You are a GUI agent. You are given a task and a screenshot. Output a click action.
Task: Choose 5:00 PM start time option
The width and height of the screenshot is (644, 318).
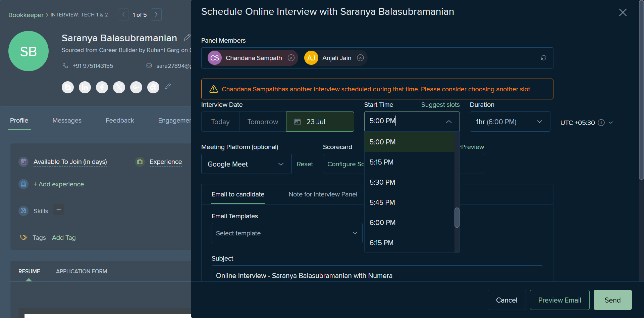pyautogui.click(x=409, y=142)
